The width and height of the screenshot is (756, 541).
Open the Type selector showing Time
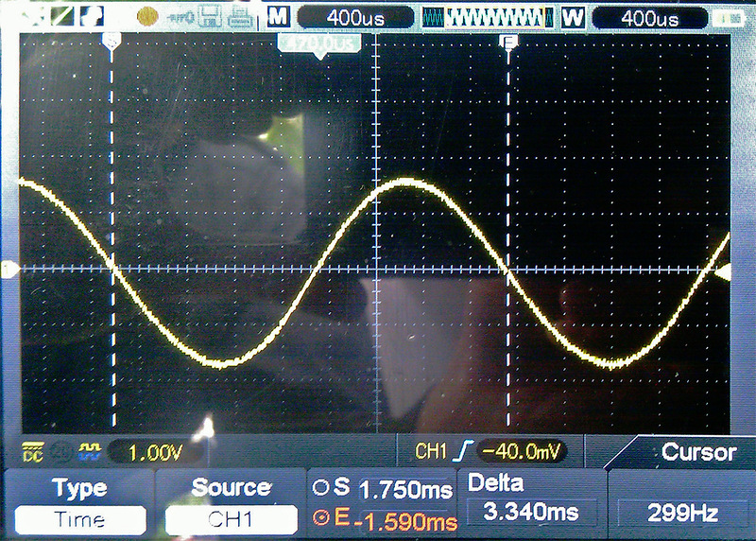click(78, 519)
